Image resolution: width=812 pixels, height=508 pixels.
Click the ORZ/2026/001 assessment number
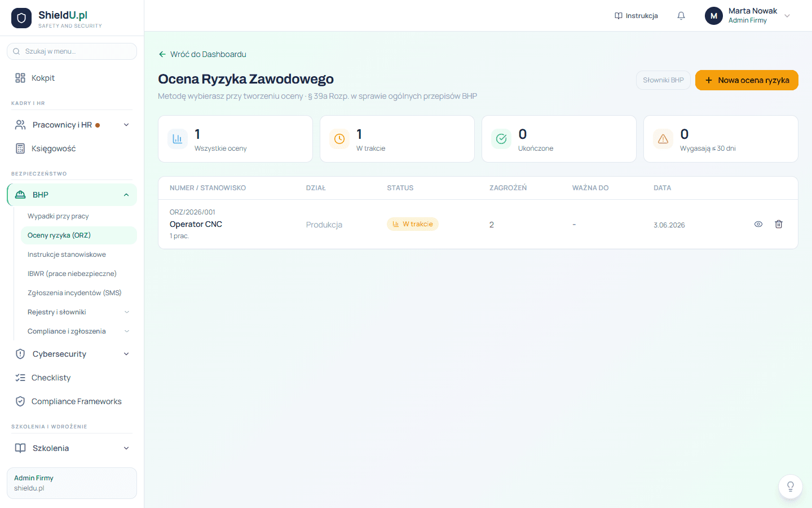coord(192,212)
